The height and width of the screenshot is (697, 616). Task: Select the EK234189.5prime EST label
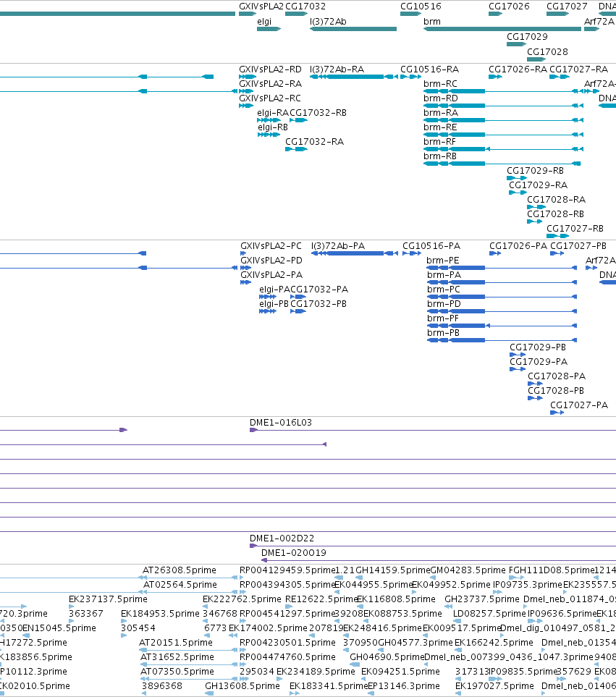pos(316,672)
